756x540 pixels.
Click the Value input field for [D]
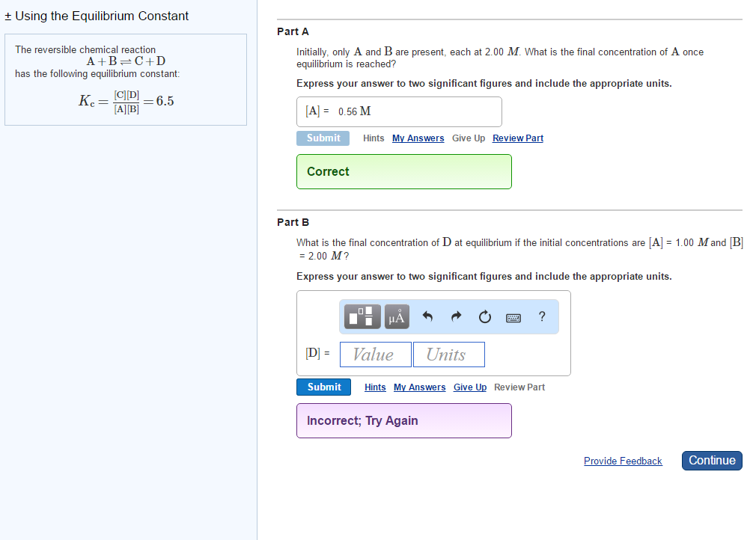click(376, 355)
